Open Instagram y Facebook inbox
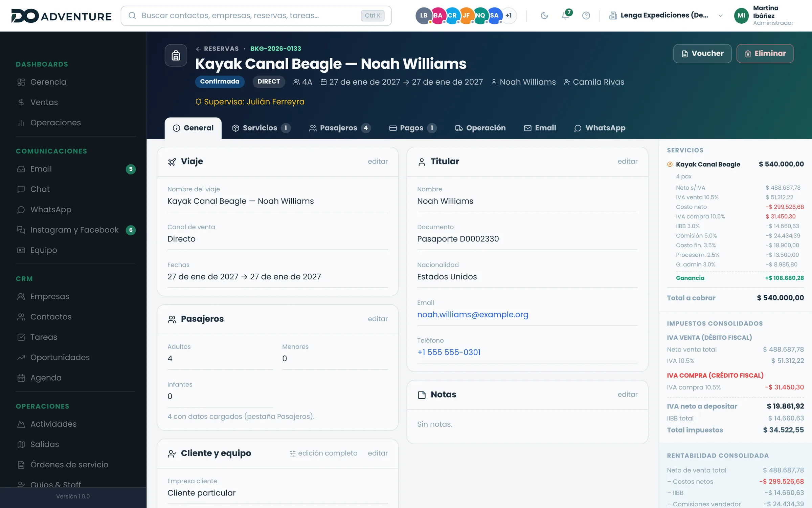Image resolution: width=812 pixels, height=508 pixels. pos(76,230)
